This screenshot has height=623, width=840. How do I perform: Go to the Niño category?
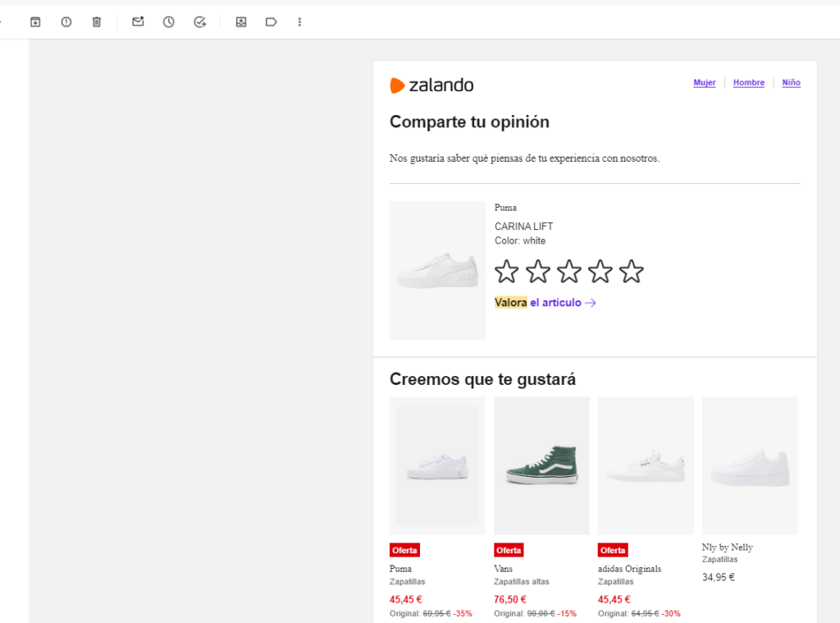click(x=792, y=83)
